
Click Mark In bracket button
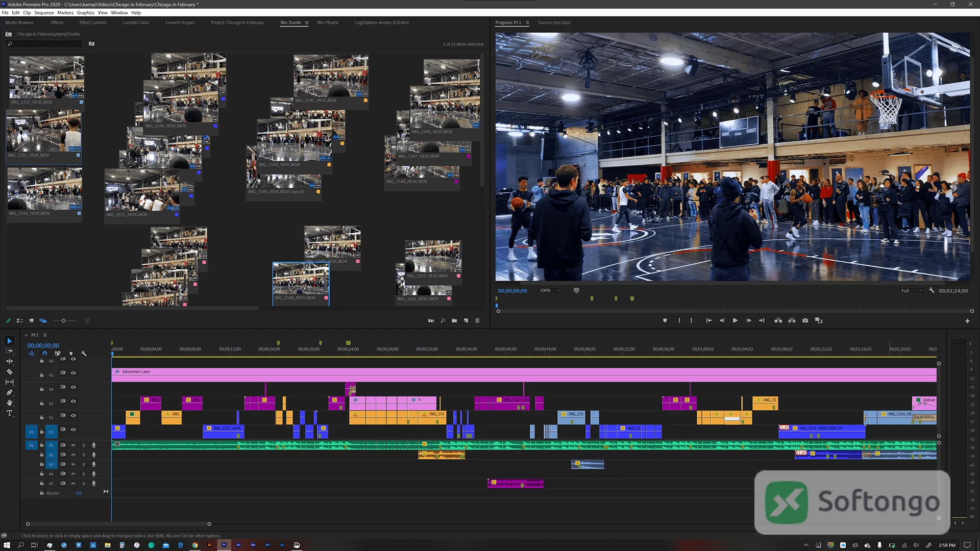click(x=679, y=320)
